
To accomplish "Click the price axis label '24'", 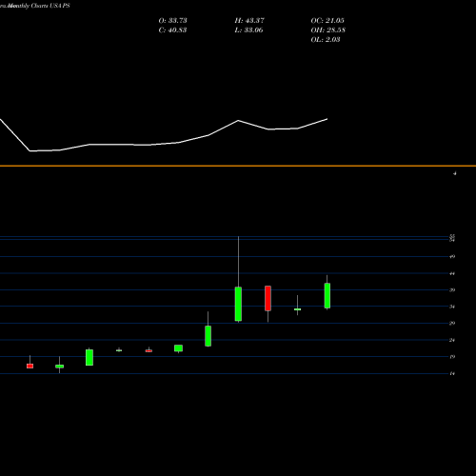I will [x=452, y=340].
